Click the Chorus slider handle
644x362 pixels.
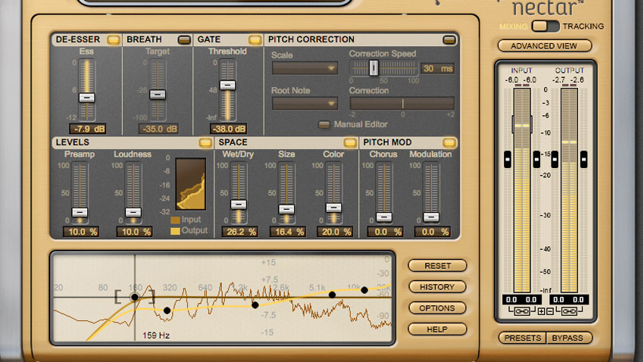click(384, 217)
